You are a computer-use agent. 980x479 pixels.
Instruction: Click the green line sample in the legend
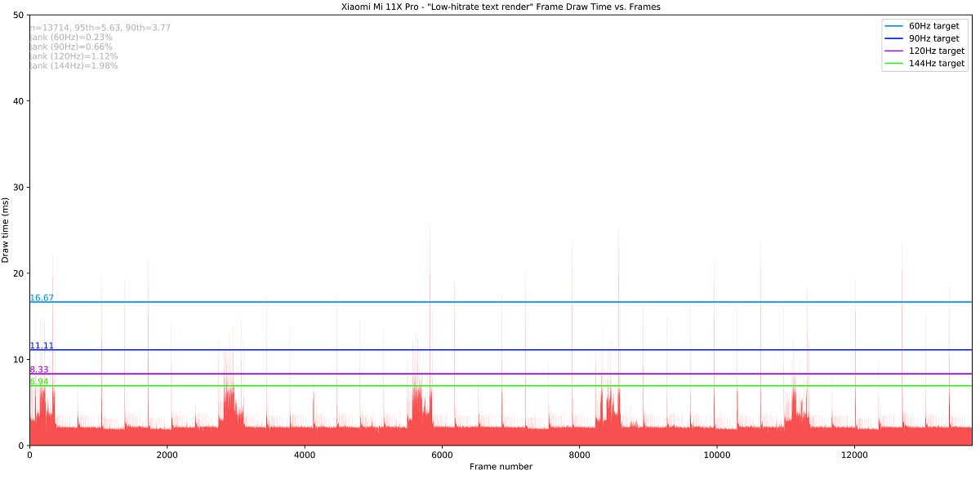point(893,63)
